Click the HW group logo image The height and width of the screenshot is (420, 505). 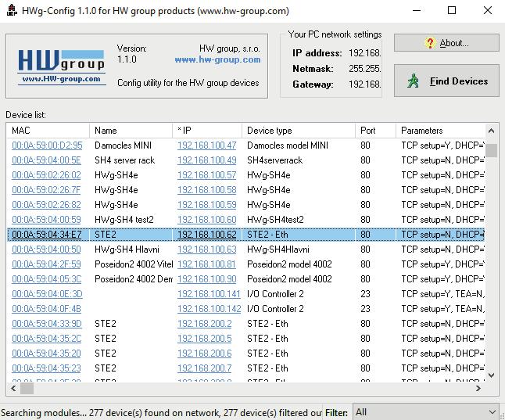pyautogui.click(x=61, y=66)
